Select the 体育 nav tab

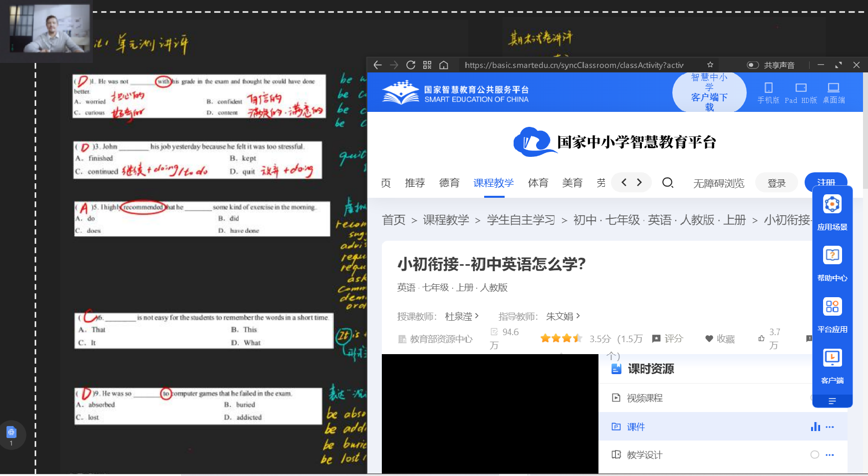pos(538,183)
